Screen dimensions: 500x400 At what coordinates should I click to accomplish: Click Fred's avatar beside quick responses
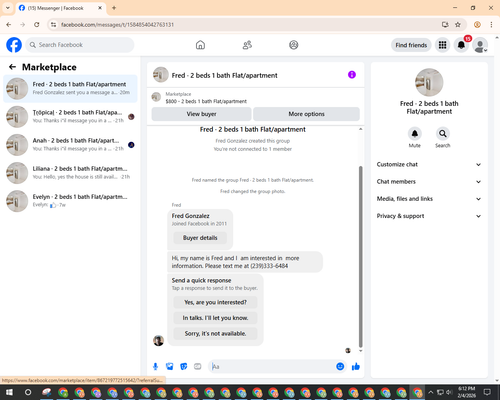click(x=158, y=340)
